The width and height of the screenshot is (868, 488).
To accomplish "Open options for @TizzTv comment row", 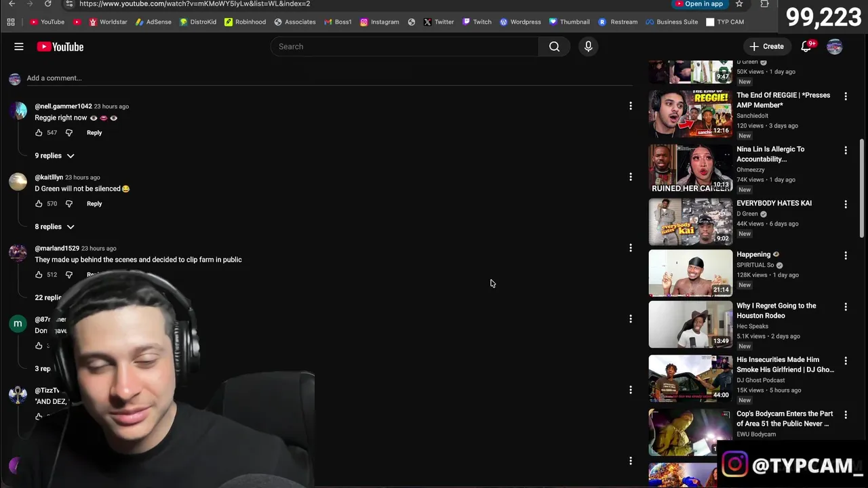I will pyautogui.click(x=631, y=390).
